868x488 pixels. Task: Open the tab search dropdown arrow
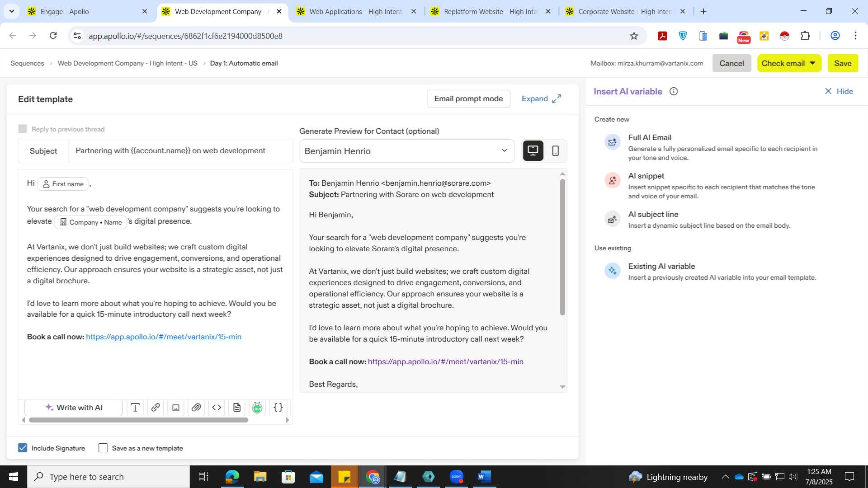[x=11, y=11]
